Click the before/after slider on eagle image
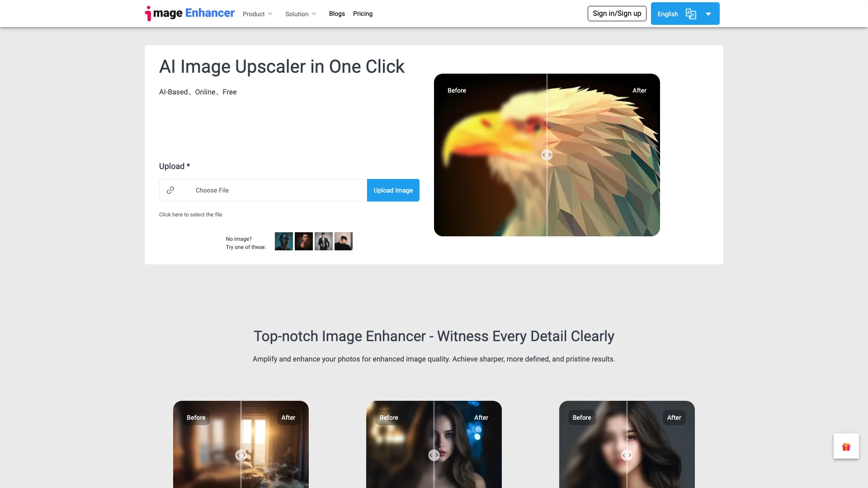This screenshot has width=868, height=488. [x=547, y=155]
